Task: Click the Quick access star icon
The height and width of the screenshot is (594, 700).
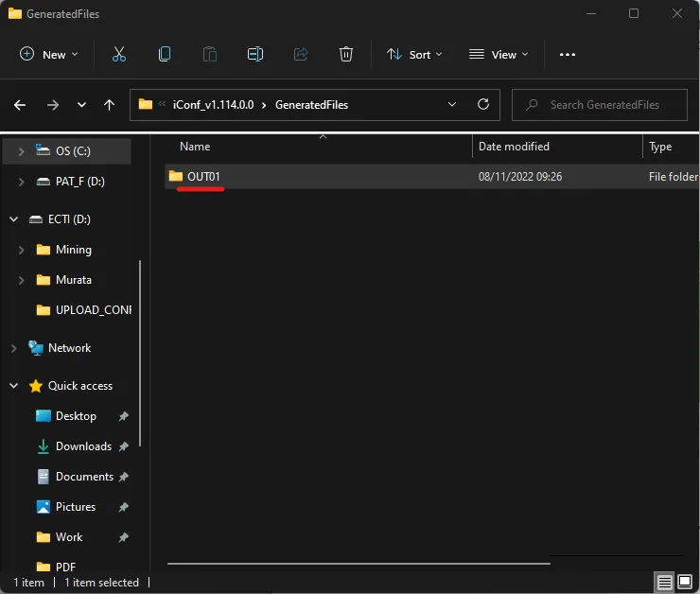Action: coord(36,386)
